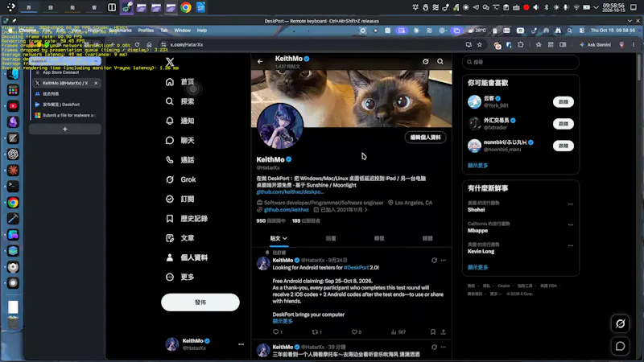
Task: Click Grok icon in profile header
Action: click(426, 62)
